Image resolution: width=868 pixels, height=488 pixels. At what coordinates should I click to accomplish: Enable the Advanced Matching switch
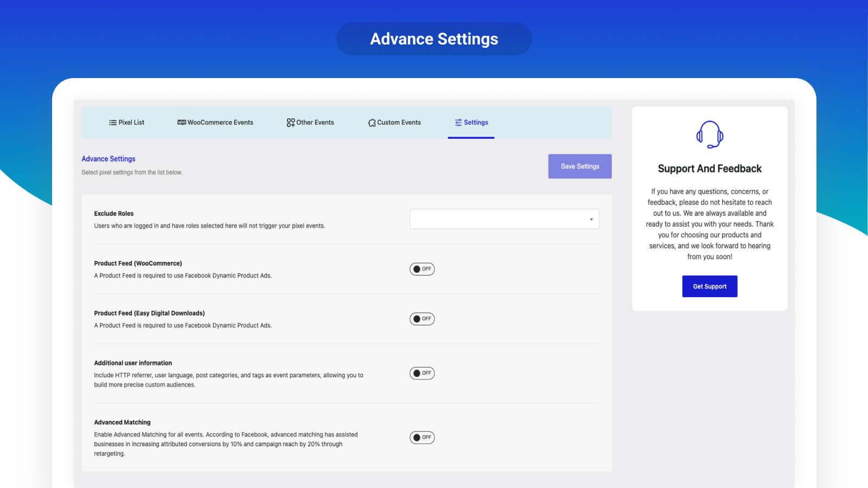[422, 438]
